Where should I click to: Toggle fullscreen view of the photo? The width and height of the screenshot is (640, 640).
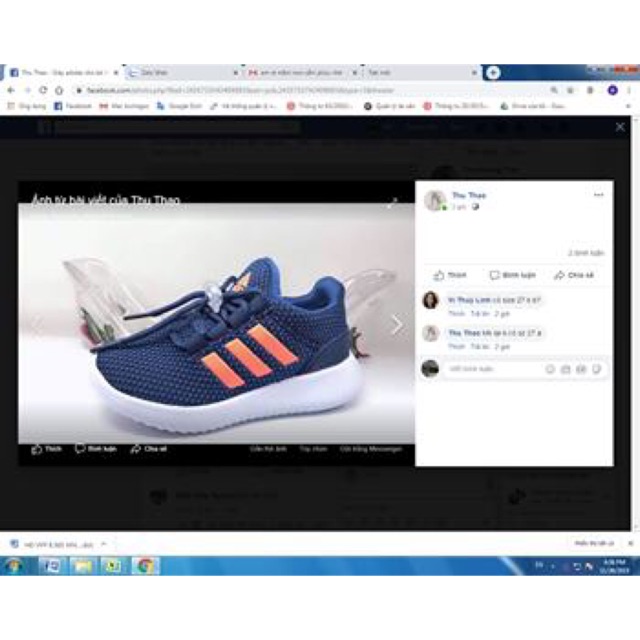point(393,202)
